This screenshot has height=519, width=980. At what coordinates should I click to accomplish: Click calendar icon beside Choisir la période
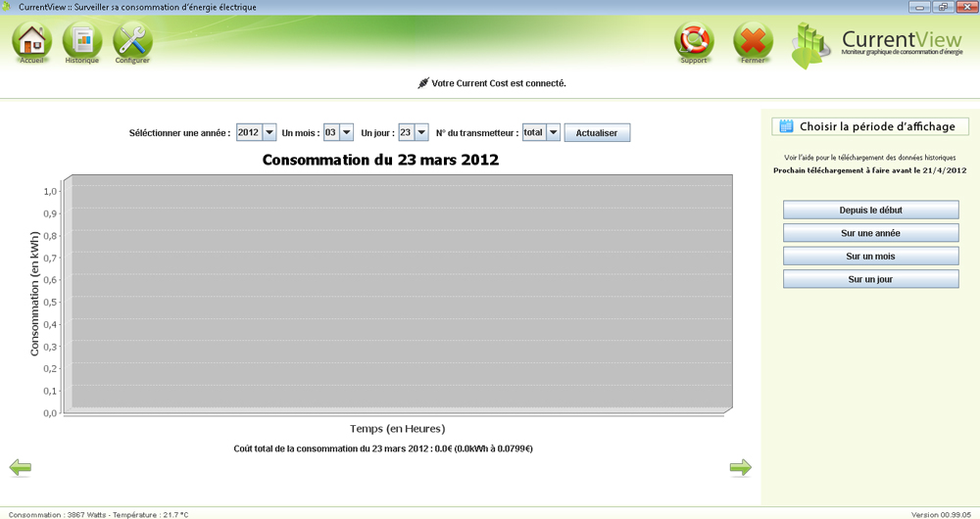[x=786, y=126]
